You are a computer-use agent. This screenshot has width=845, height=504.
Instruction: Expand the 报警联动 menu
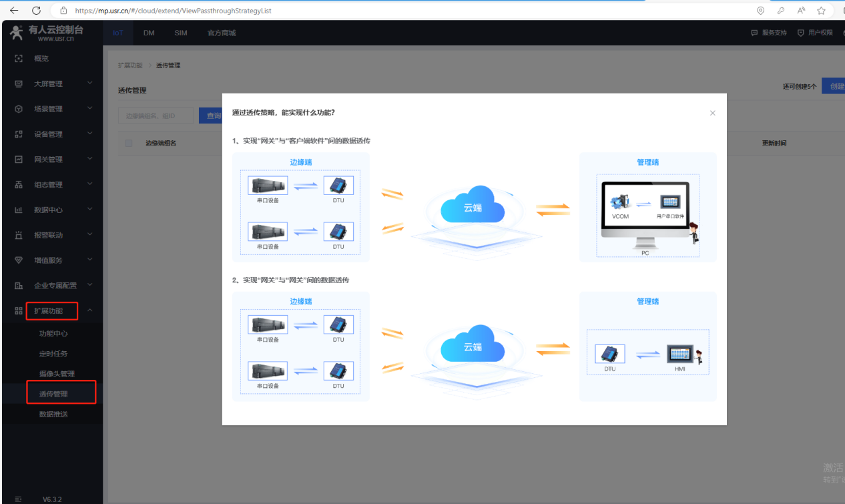click(53, 235)
